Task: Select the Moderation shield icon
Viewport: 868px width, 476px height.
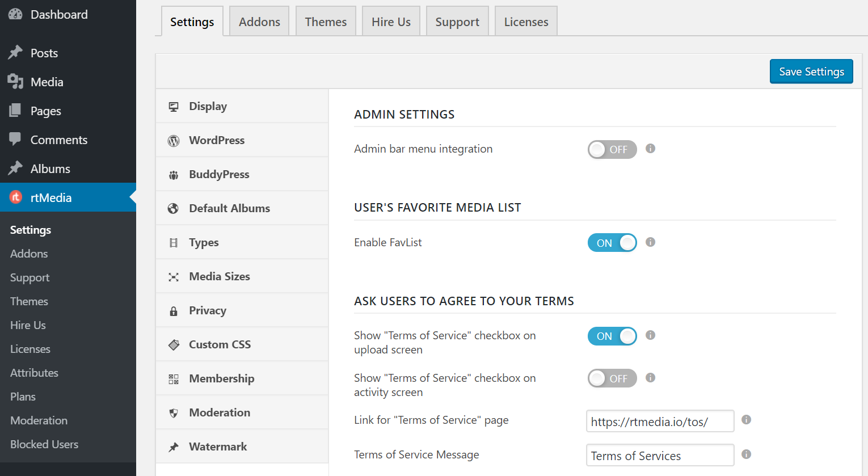Action: [x=173, y=412]
